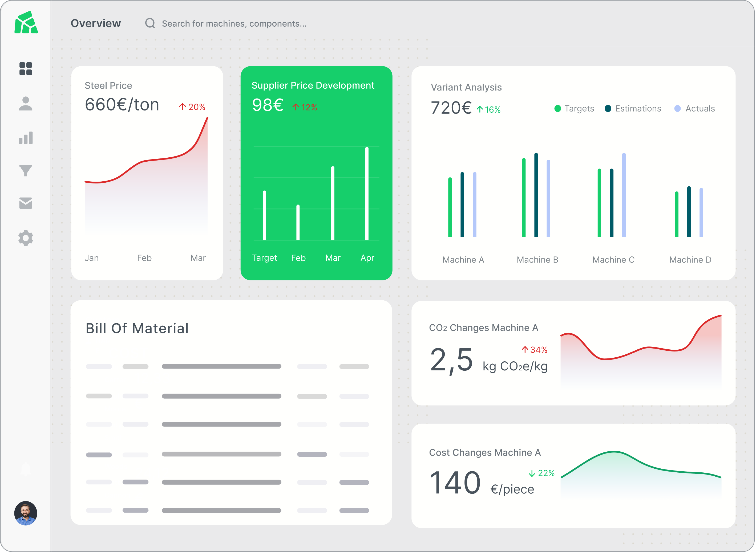756x552 pixels.
Task: Open the settings gear sidebar icon
Action: pyautogui.click(x=26, y=238)
